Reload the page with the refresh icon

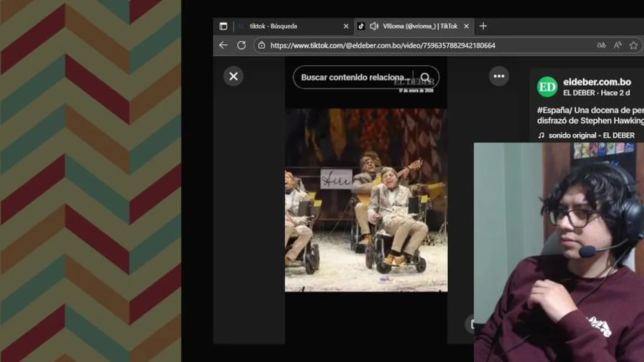(242, 45)
